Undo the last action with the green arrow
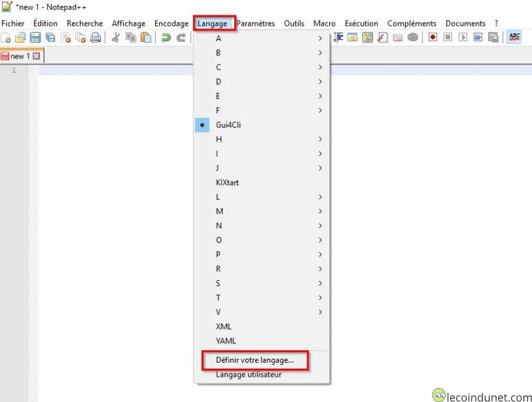This screenshot has width=532, height=402. 166,37
